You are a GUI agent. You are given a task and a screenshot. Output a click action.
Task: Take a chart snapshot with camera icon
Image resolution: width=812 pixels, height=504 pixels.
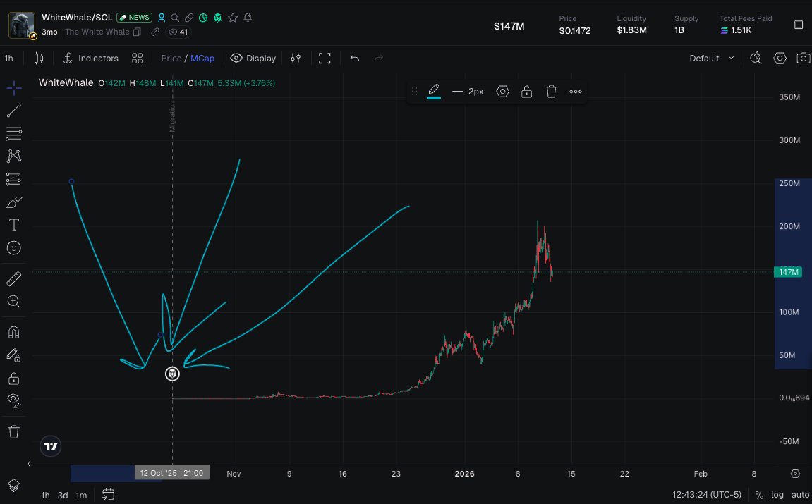804,59
